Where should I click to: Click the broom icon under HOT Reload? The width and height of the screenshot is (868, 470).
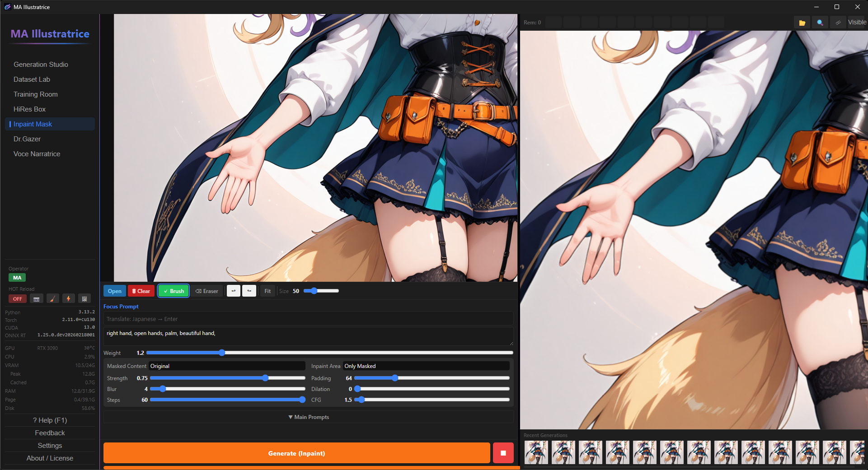pos(52,298)
